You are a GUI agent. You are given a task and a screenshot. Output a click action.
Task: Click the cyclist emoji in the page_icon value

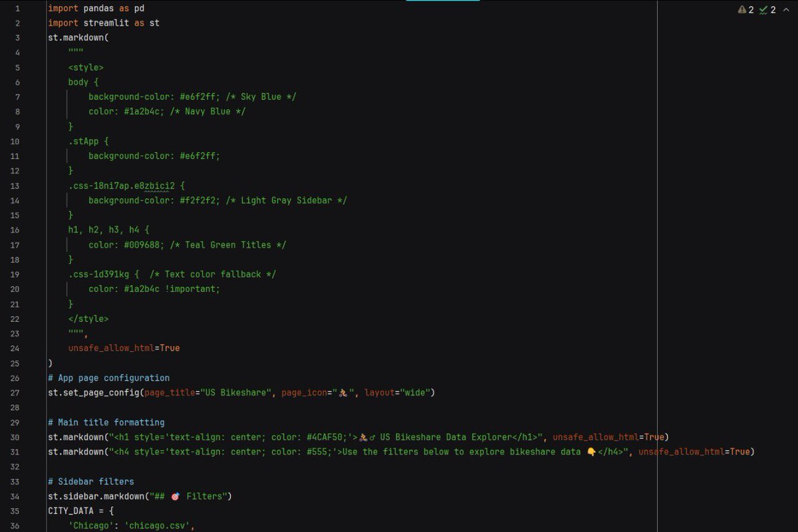342,392
